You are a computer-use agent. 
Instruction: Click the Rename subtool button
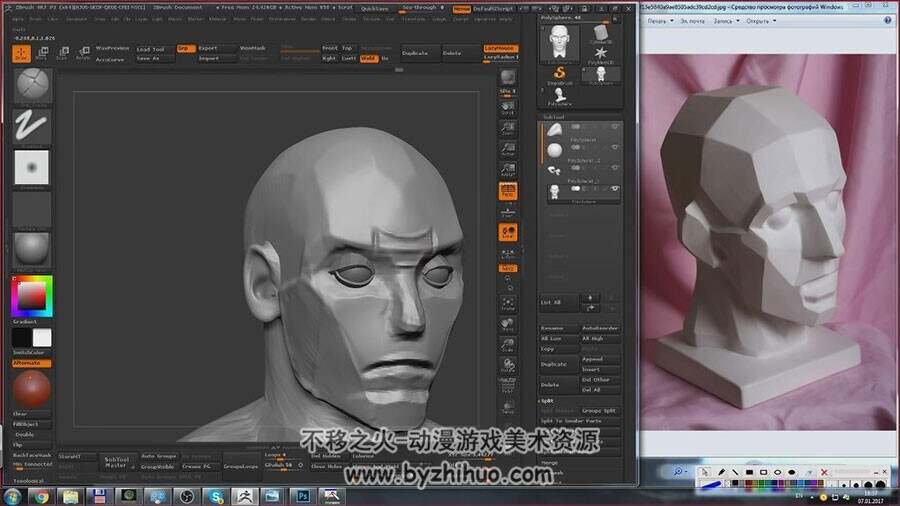(559, 328)
